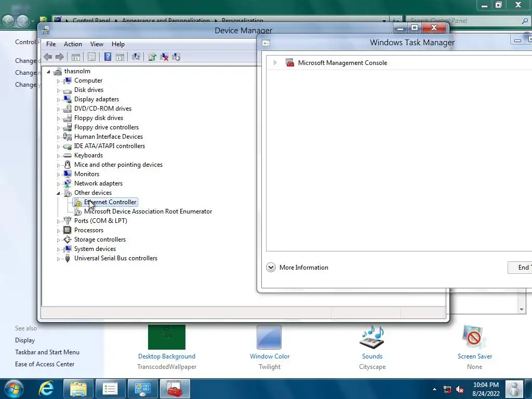Collapse the Other devices category
The width and height of the screenshot is (532, 399).
pyautogui.click(x=58, y=193)
